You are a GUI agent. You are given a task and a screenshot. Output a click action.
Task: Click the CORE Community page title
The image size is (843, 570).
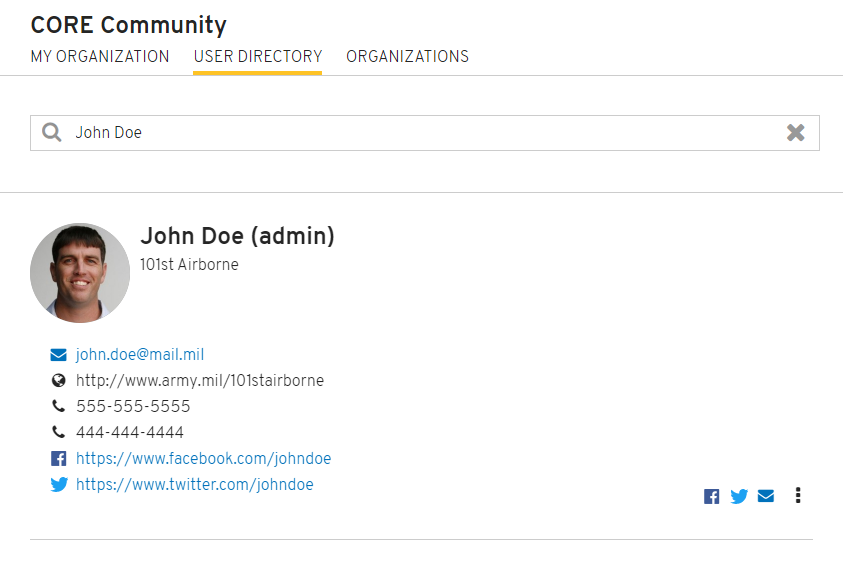(x=128, y=25)
